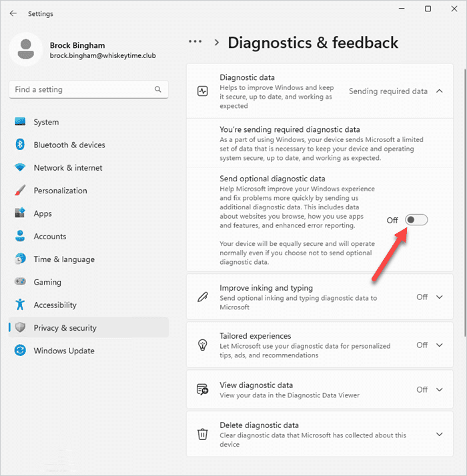Click the Diagnostic data pulse icon

click(203, 91)
